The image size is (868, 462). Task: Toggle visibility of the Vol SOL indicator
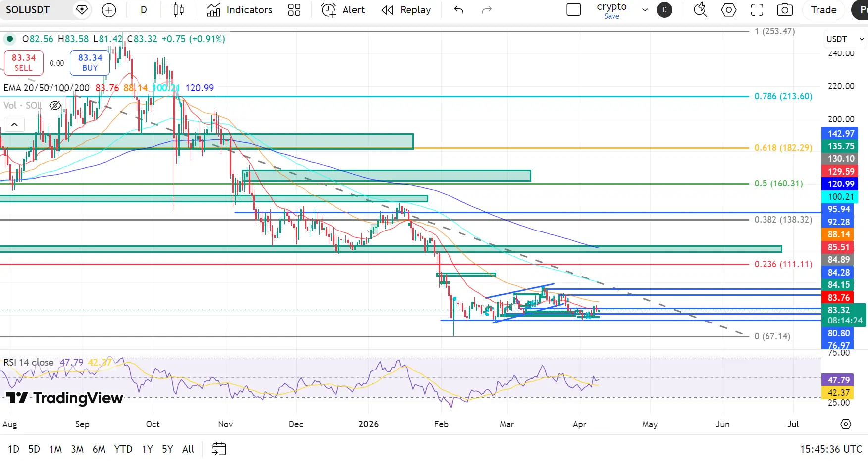[55, 105]
